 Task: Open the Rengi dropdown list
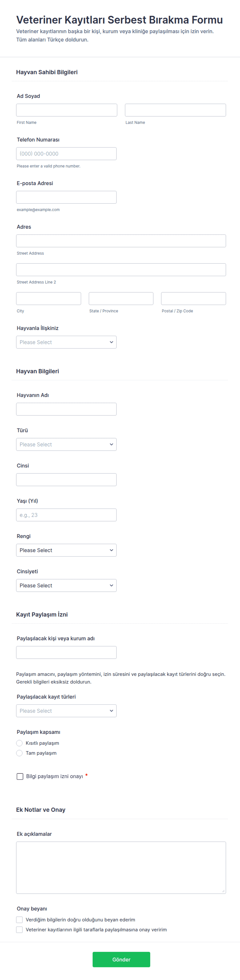tap(66, 550)
